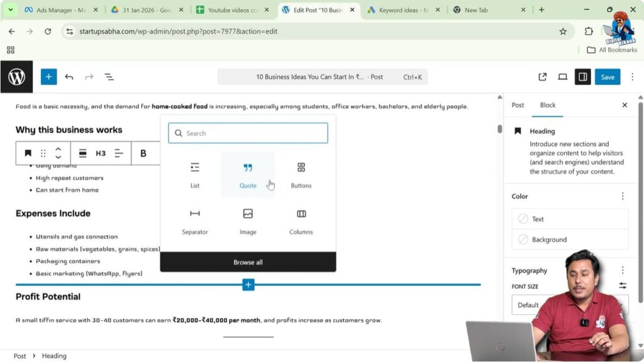This screenshot has height=362, width=644.
Task: Move block up arrow
Action: coord(58,149)
